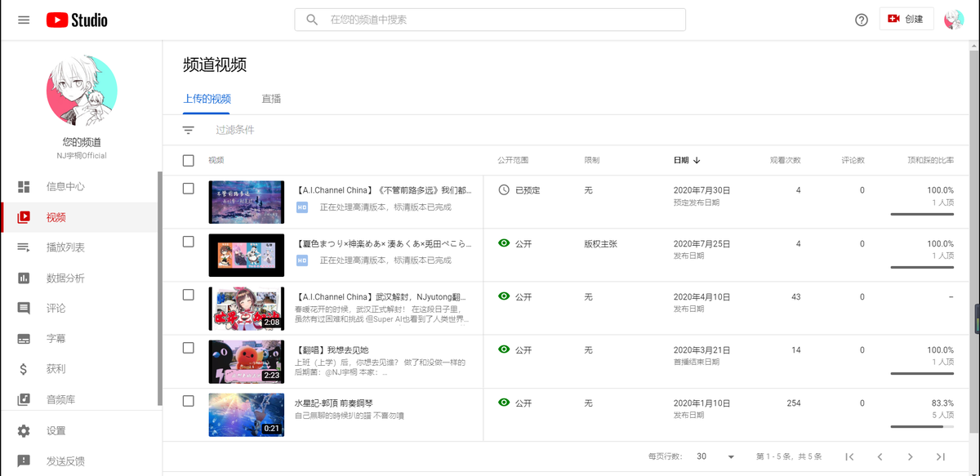Click the 版权主张 restriction text
This screenshot has width=980, height=476.
(x=601, y=243)
